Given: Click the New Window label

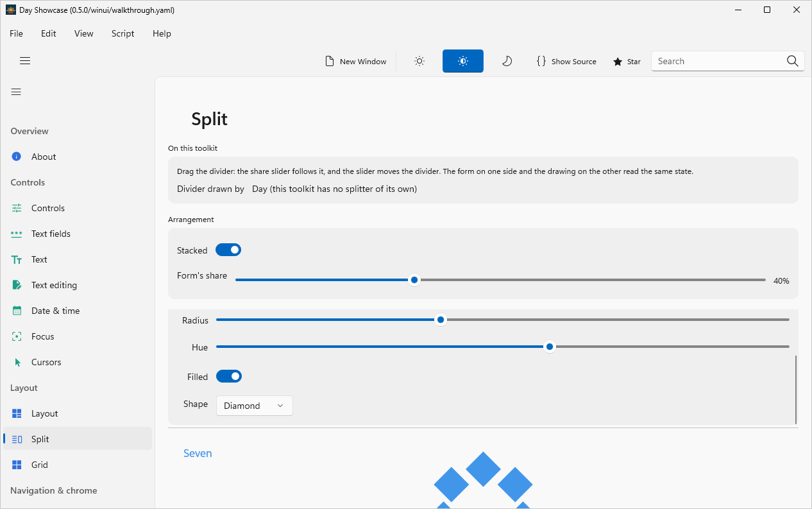Looking at the screenshot, I should [363, 62].
